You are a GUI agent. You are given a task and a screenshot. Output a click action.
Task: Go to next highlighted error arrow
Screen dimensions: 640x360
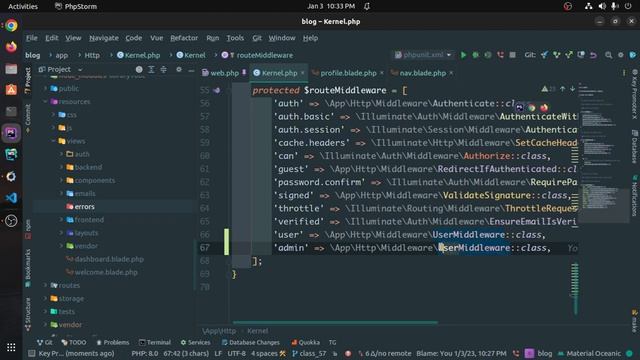(573, 89)
